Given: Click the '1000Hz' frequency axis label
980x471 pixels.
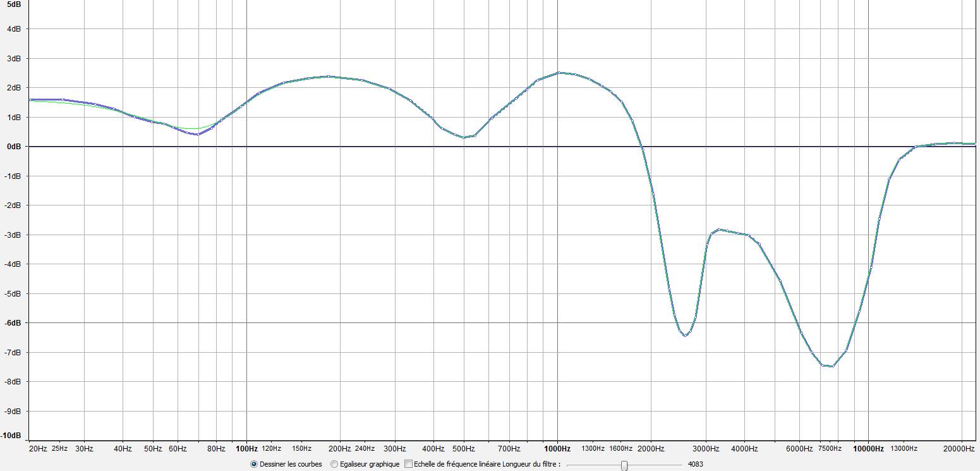Looking at the screenshot, I should 557,449.
